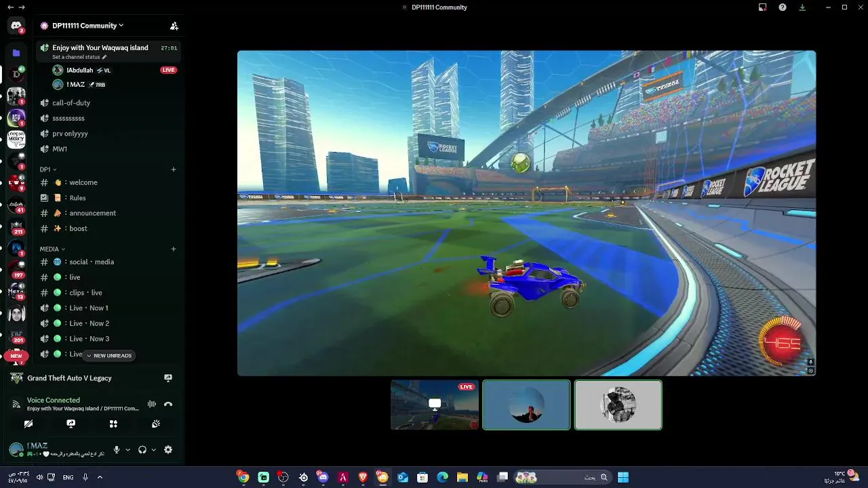Mute the microphone in user panel

[x=117, y=449]
